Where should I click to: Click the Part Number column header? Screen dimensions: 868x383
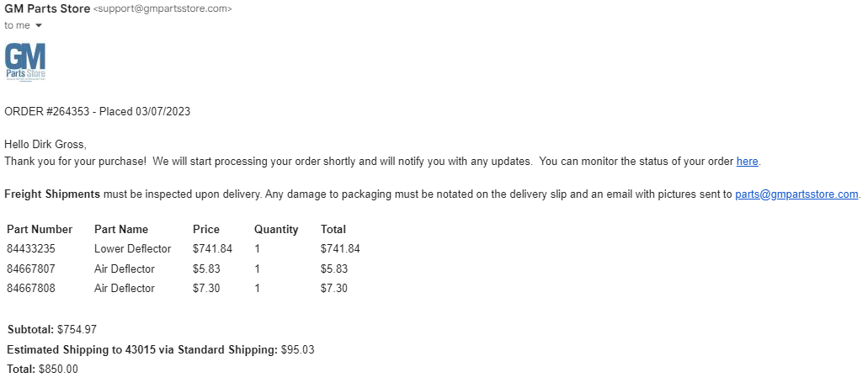click(40, 229)
